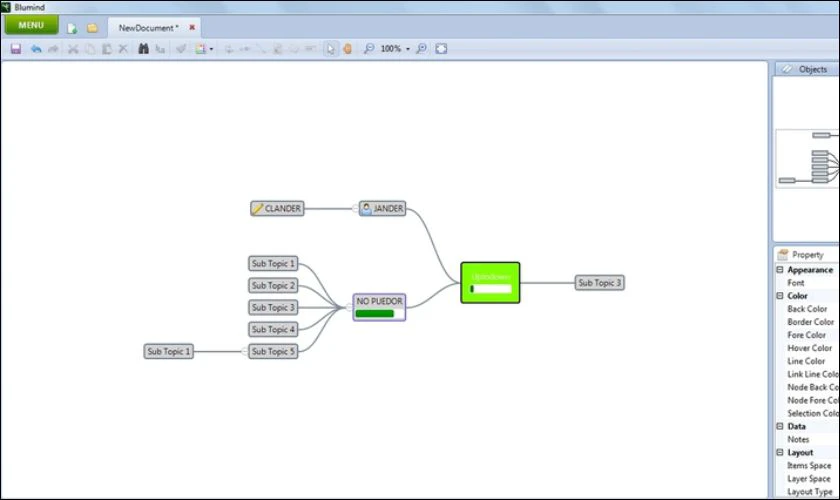Collapse the NO PUEDOR branch with its toggle circle
This screenshot has width=840, height=500.
[x=349, y=307]
